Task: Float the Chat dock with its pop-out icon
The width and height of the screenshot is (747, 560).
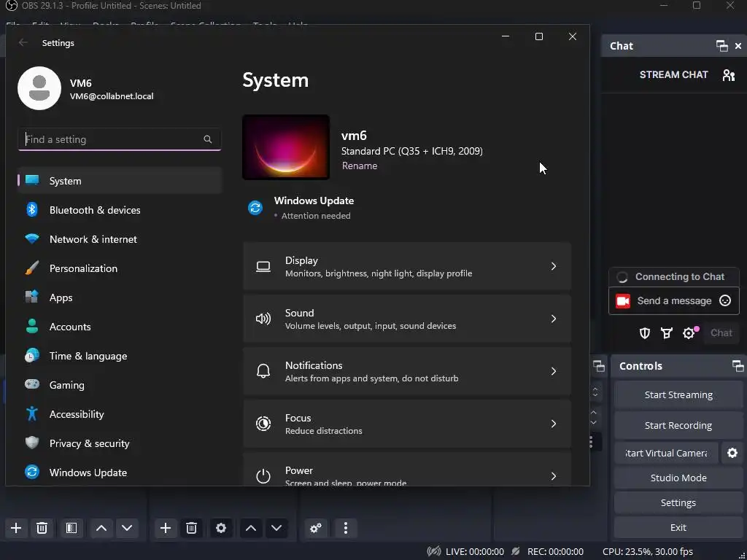Action: pos(721,46)
